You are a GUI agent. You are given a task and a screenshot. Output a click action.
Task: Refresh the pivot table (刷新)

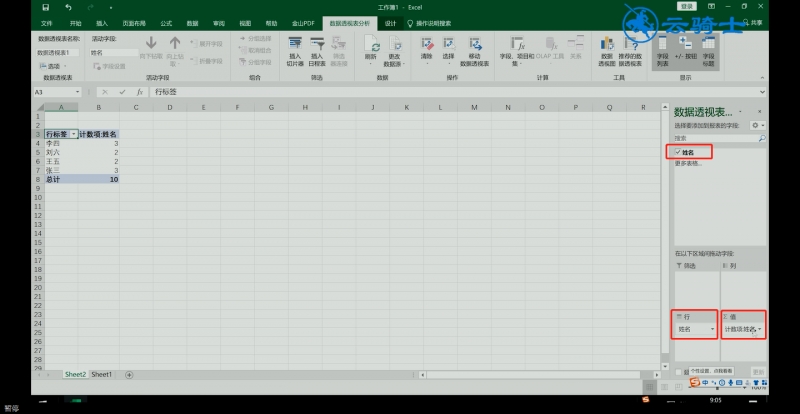click(371, 52)
